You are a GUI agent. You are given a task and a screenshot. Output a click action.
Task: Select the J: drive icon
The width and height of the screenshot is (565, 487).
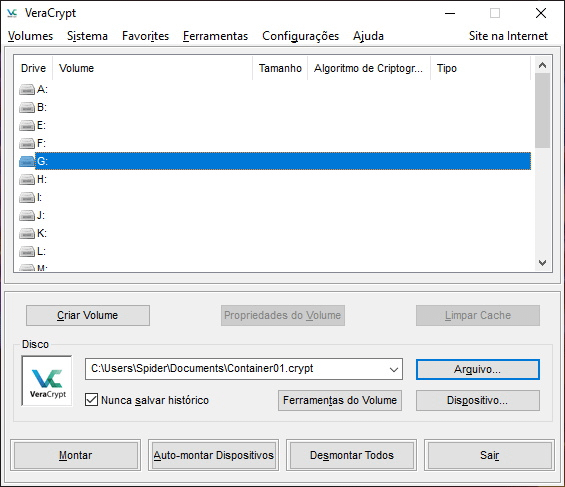pos(27,215)
